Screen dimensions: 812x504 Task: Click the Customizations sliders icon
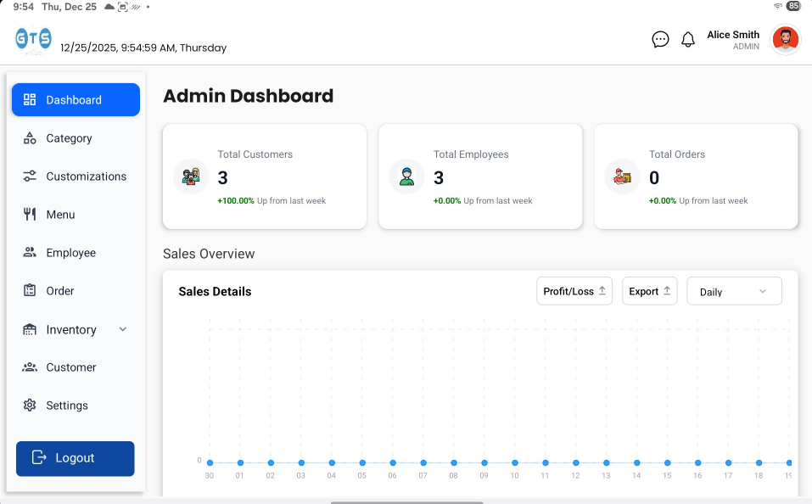pos(30,176)
